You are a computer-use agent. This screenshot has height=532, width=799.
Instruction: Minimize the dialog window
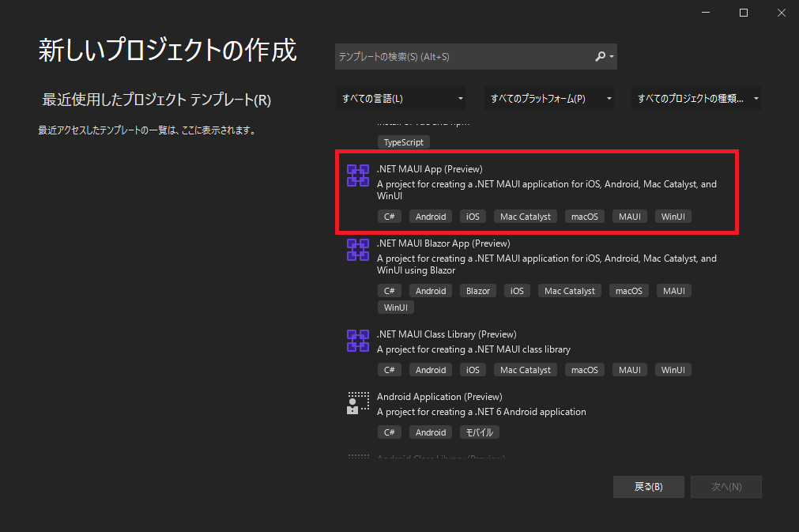coord(706,12)
